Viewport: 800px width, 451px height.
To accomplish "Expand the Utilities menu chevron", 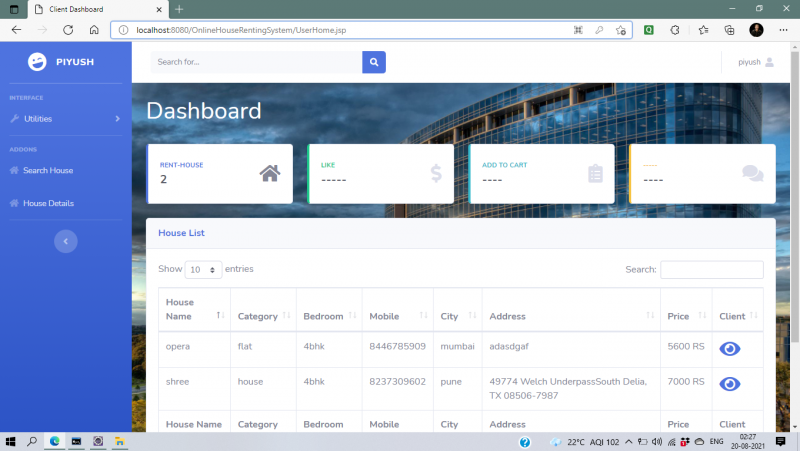I will click(117, 119).
